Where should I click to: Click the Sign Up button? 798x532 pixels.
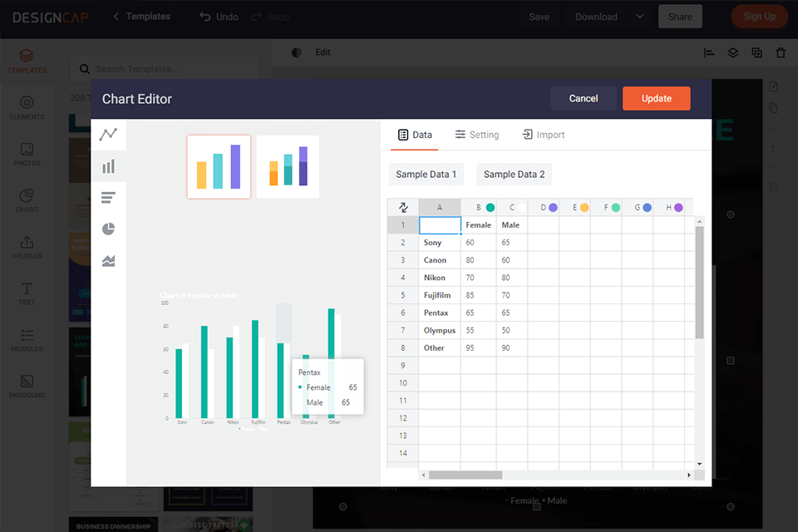759,17
